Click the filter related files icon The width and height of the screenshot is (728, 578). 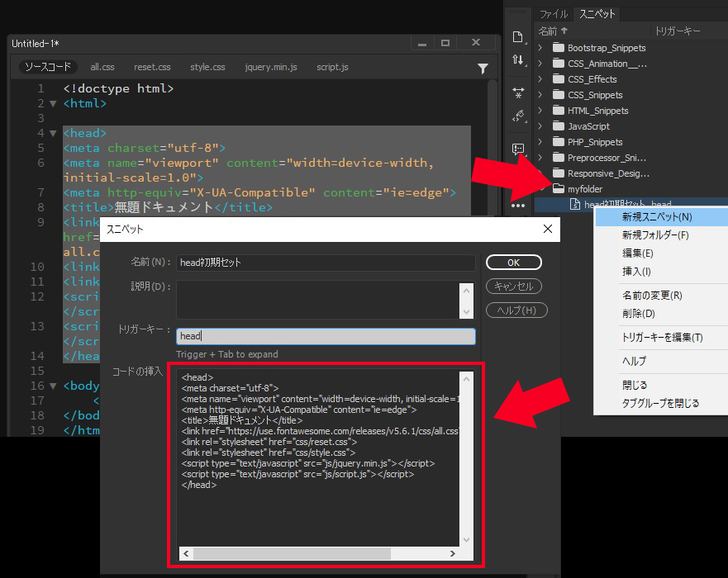(x=483, y=69)
